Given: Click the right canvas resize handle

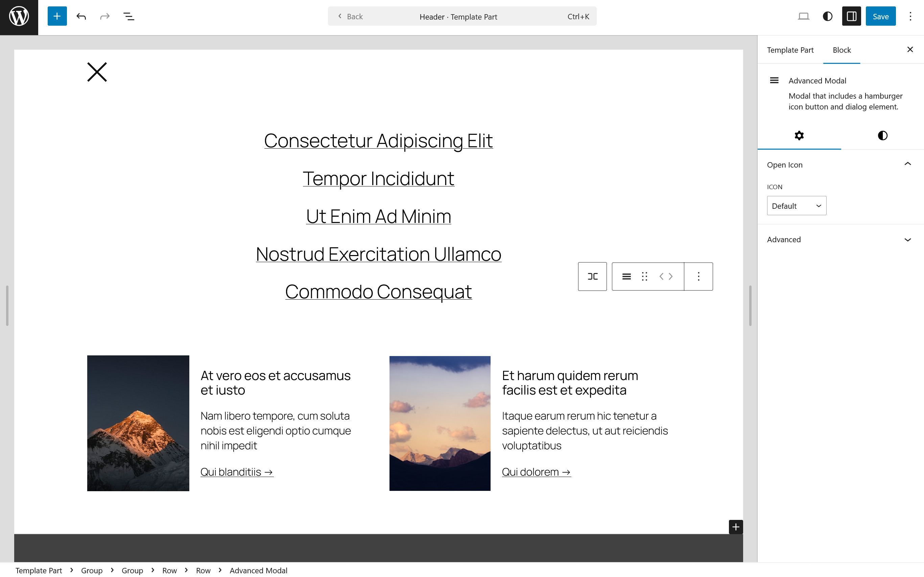Looking at the screenshot, I should click(750, 305).
